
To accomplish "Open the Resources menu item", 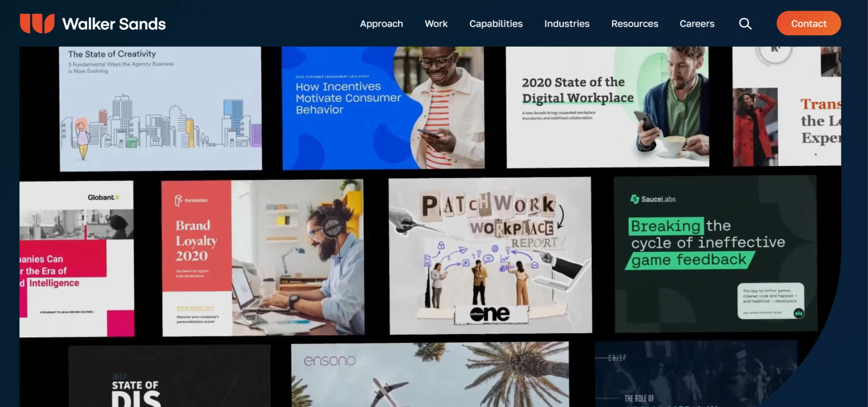I will click(634, 24).
